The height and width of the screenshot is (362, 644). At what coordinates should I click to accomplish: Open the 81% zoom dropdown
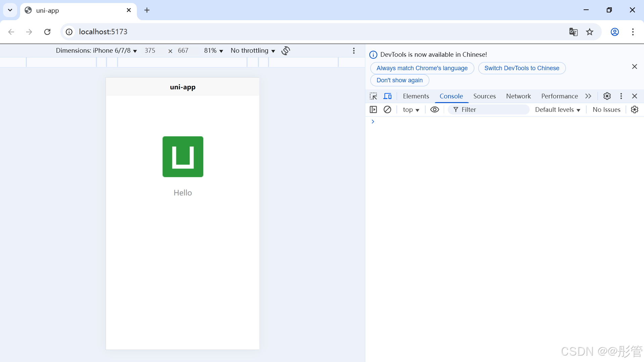coord(213,50)
